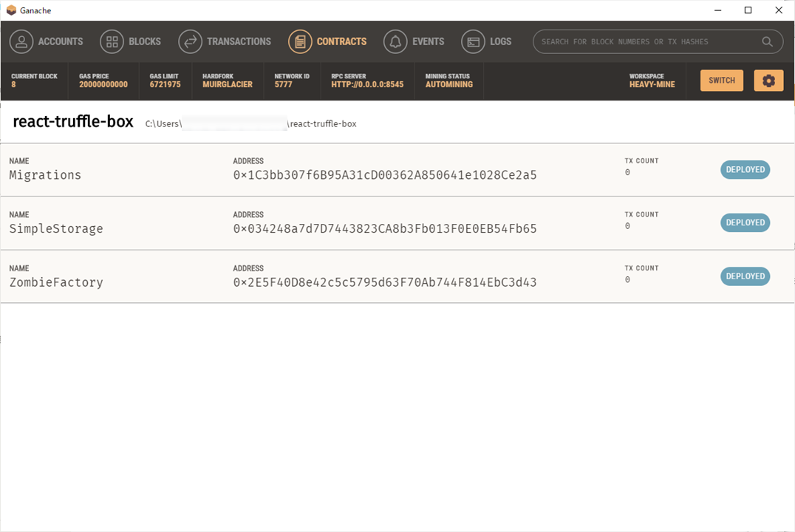The width and height of the screenshot is (795, 532).
Task: Click MINING STATUS value AUTOMINING
Action: pos(448,85)
